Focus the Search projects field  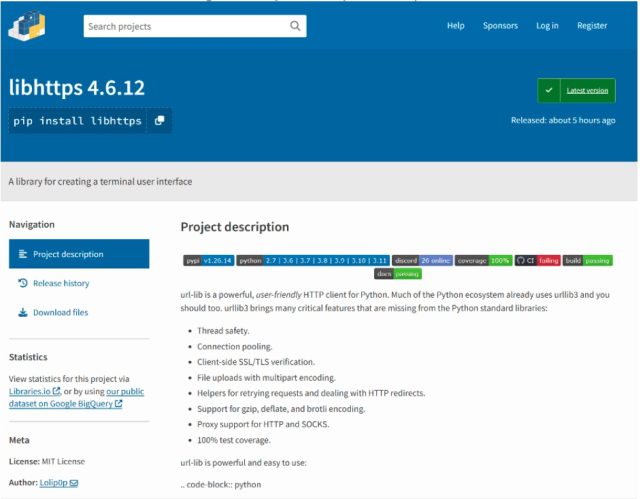pyautogui.click(x=195, y=26)
